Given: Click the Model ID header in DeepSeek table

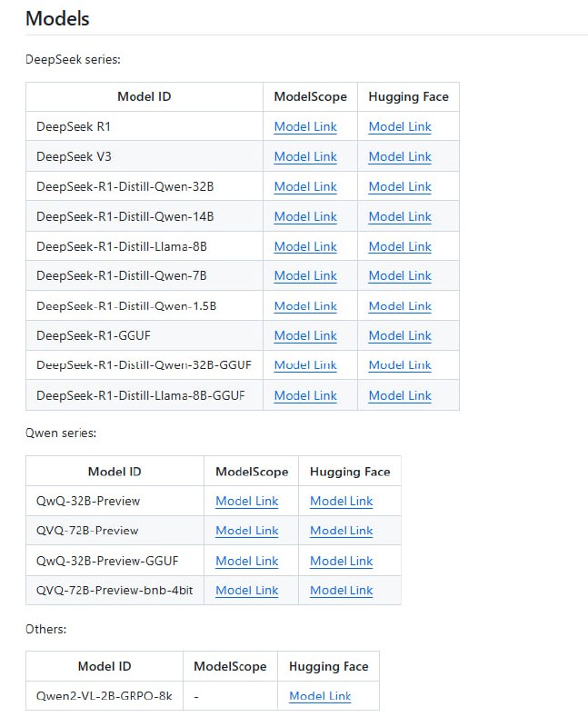Looking at the screenshot, I should click(x=145, y=97).
